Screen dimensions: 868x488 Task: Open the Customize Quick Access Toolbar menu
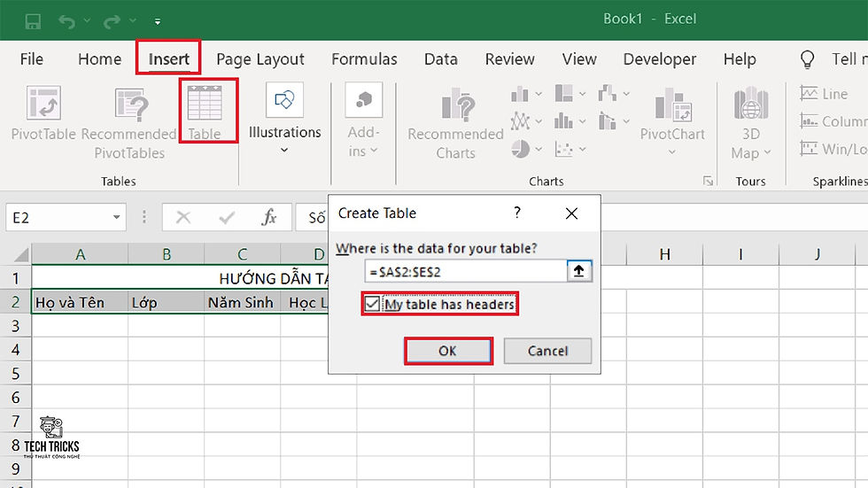point(158,21)
